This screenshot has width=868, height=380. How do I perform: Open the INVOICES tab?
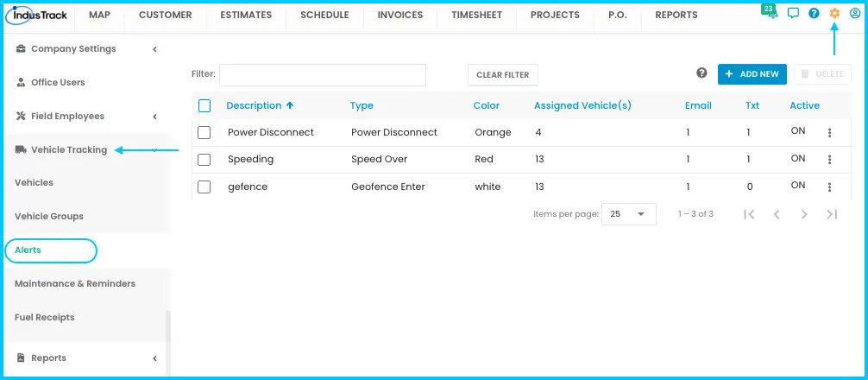[x=400, y=16]
